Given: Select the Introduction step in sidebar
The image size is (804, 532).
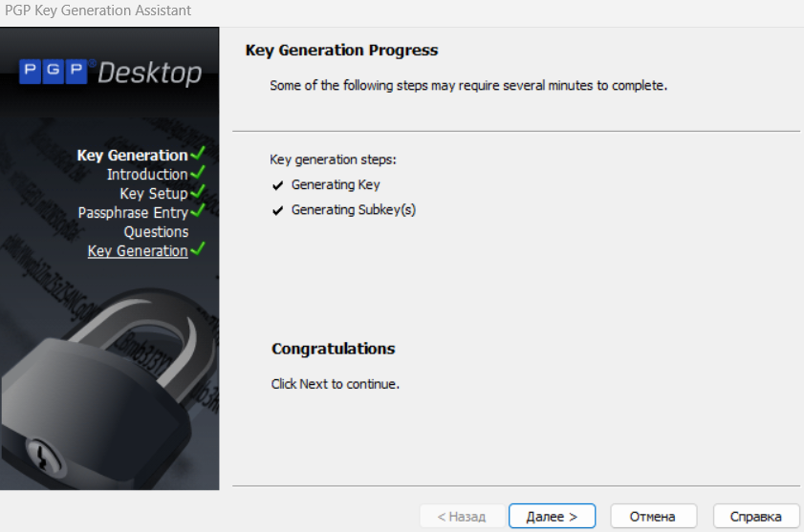Looking at the screenshot, I should tap(147, 174).
